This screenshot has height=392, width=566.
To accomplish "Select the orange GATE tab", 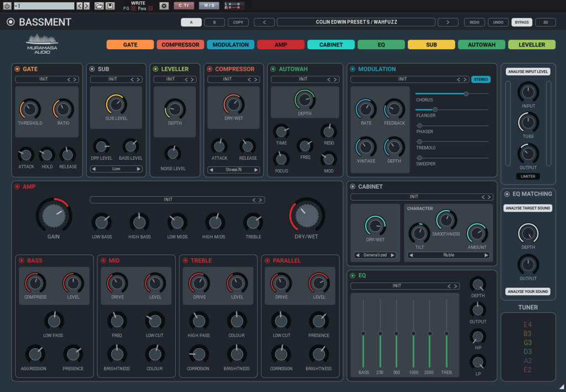I will pyautogui.click(x=130, y=45).
